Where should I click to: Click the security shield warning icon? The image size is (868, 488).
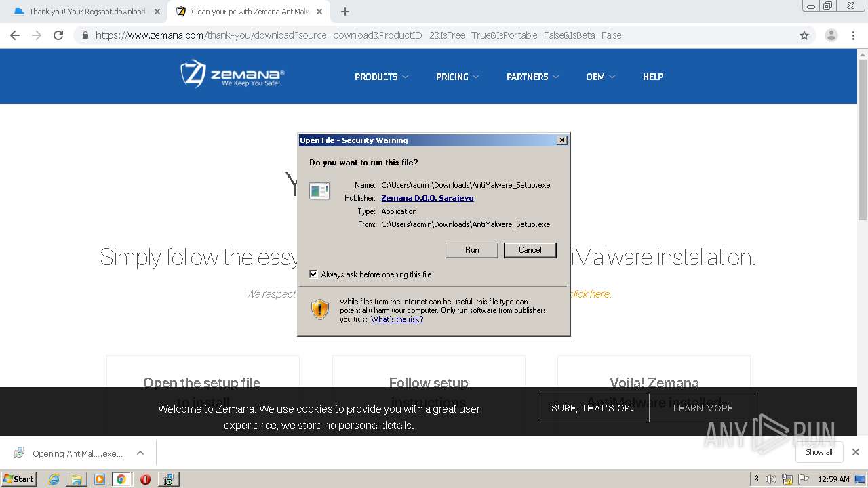tap(319, 309)
